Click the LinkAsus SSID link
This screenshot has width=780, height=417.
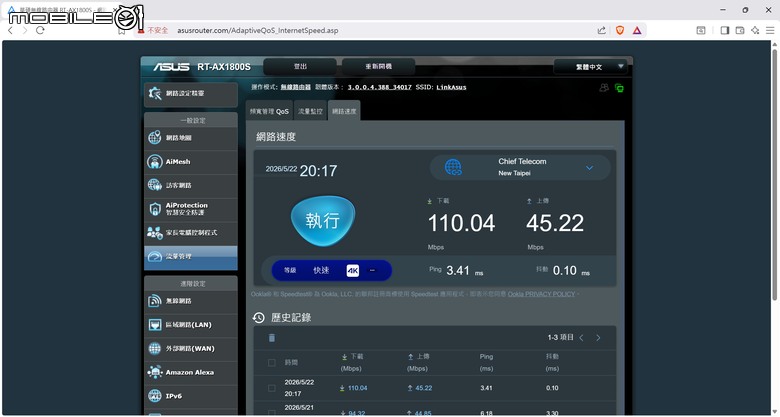(451, 87)
